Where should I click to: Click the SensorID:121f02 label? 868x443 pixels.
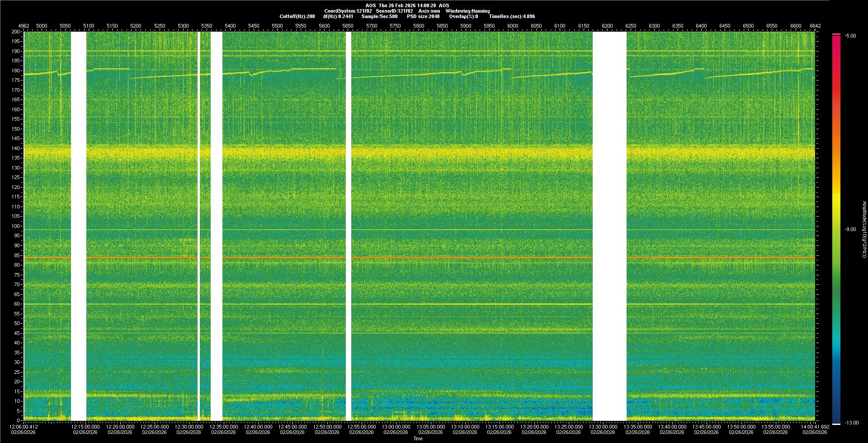tap(394, 11)
